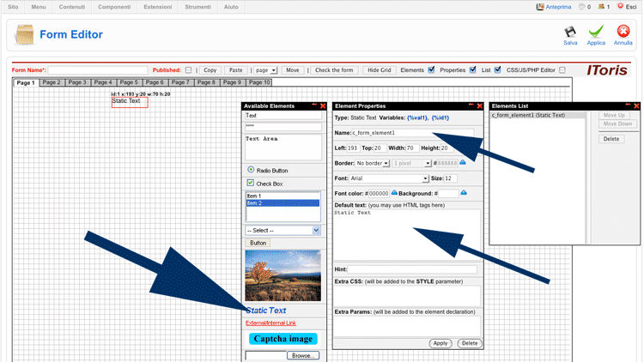This screenshot has width=644, height=362.
Task: Click the %id1 variable link
Action: point(440,118)
